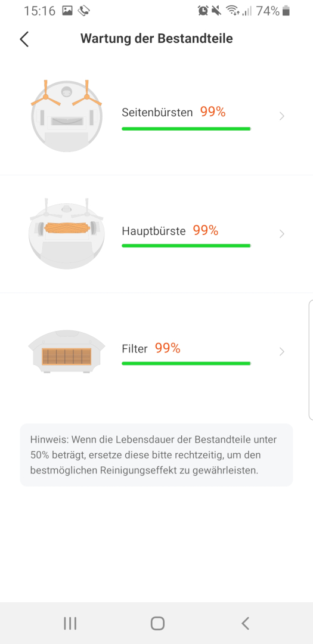Tap the Seitenbürsten 99% value
Screen dimensions: 313x644
(213, 112)
